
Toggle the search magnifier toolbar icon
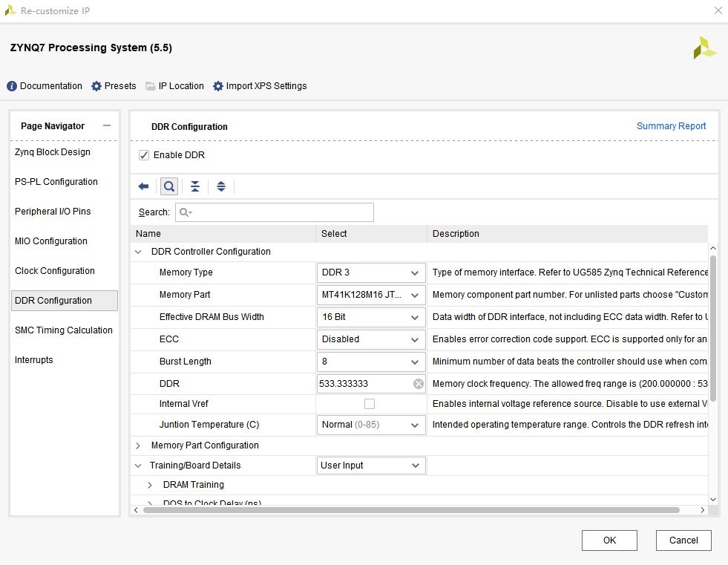(169, 186)
